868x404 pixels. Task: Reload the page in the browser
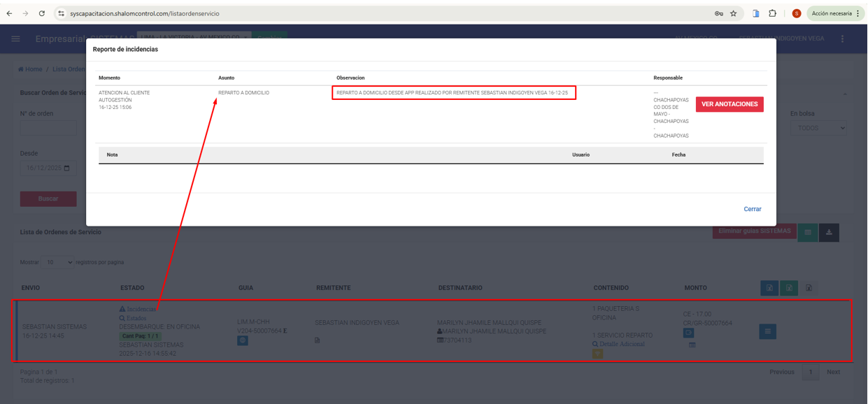point(42,13)
